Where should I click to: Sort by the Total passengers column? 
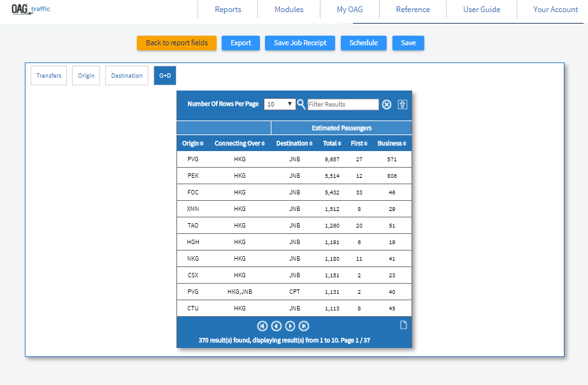tap(332, 143)
